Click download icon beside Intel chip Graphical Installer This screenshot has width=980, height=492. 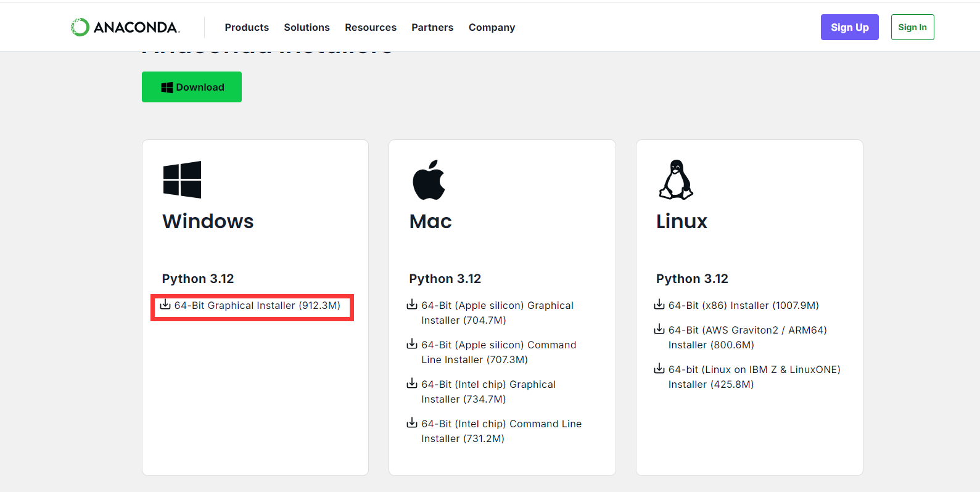pos(412,383)
